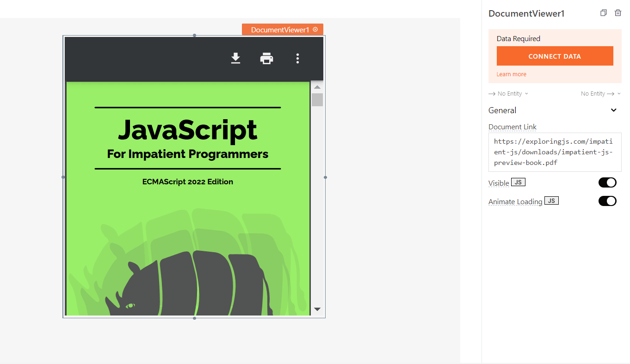Collapse the General section chevron
The height and width of the screenshot is (364, 630).
click(x=614, y=110)
